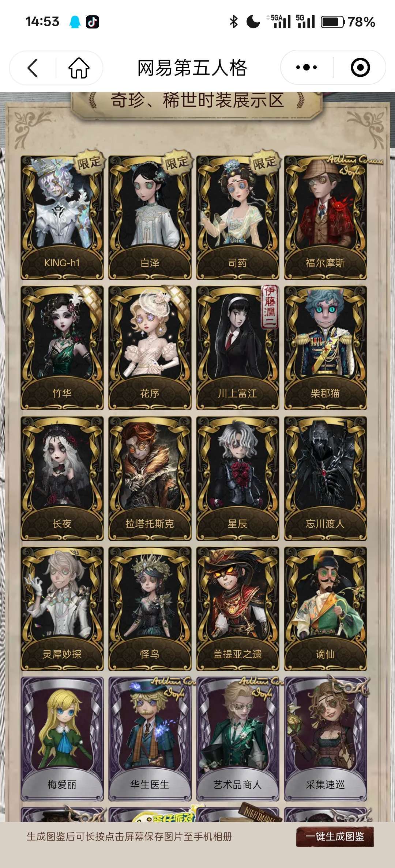
Task: Click the 一键生成图鉴 button
Action: [335, 837]
